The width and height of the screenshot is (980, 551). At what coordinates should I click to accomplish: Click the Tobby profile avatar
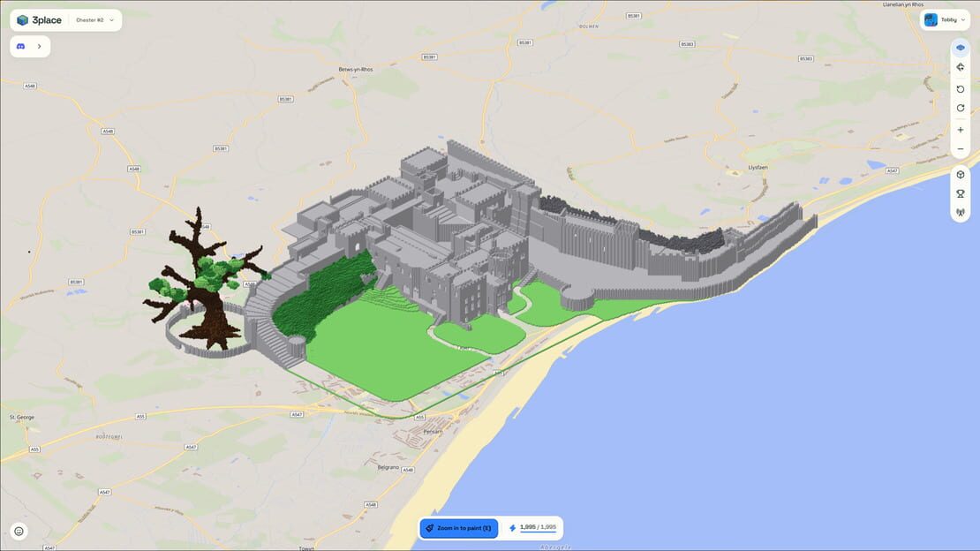pos(931,20)
